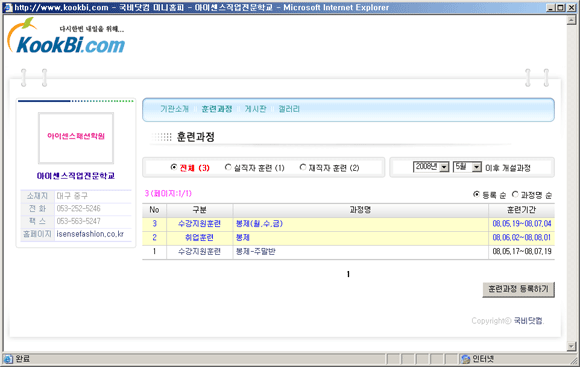The height and width of the screenshot is (367, 580).
Task: Open the 5월 month dropdown
Action: [x=468, y=167]
